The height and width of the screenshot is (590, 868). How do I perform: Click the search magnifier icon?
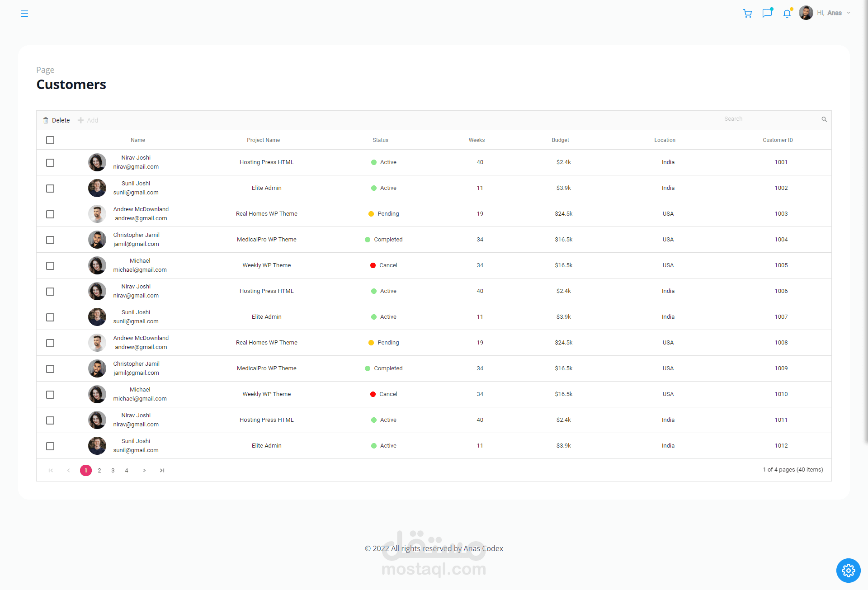coord(824,119)
